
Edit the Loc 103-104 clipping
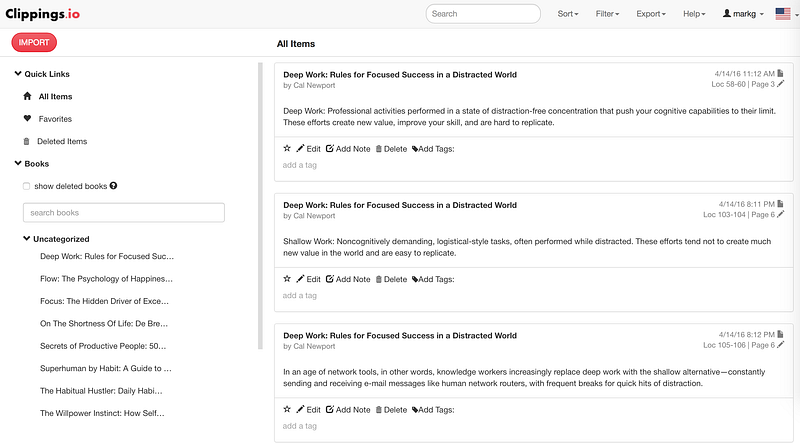309,280
